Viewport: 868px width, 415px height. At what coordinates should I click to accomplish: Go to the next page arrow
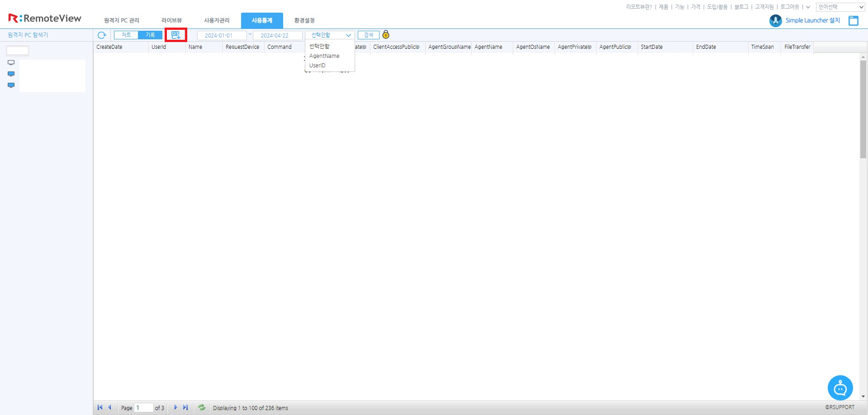pyautogui.click(x=175, y=407)
